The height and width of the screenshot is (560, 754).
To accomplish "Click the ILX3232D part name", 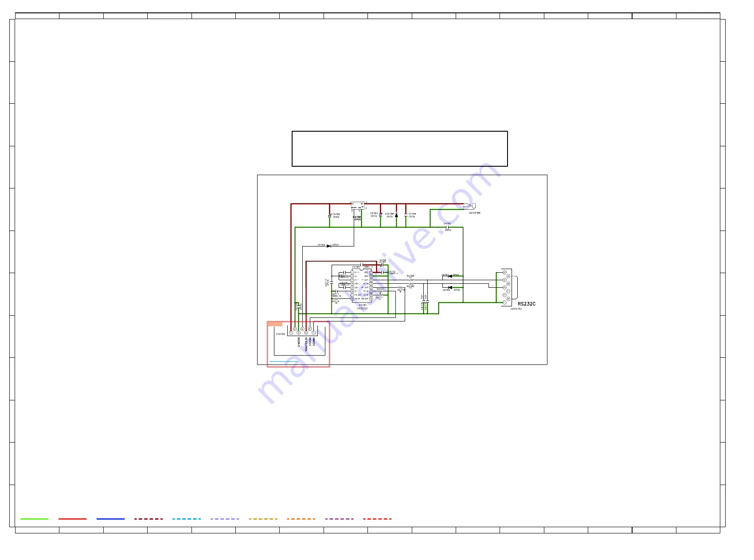I will tap(362, 308).
